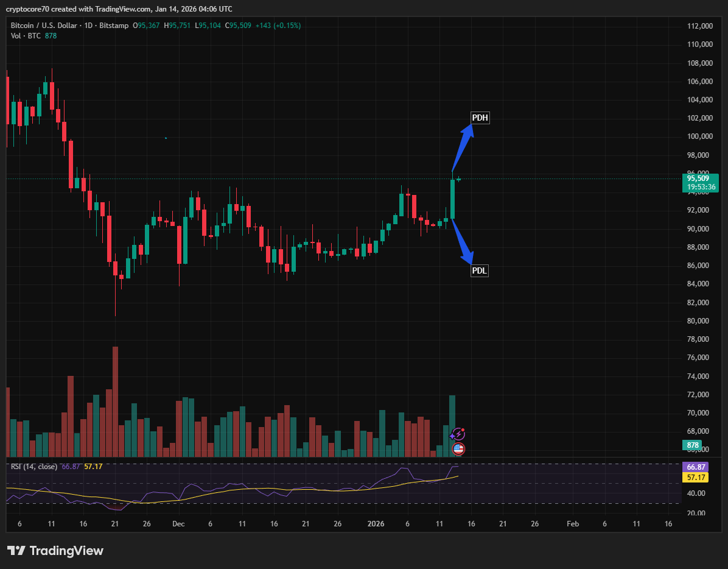This screenshot has width=728, height=569.
Task: Click the Feb label on time axis
Action: tap(573, 524)
